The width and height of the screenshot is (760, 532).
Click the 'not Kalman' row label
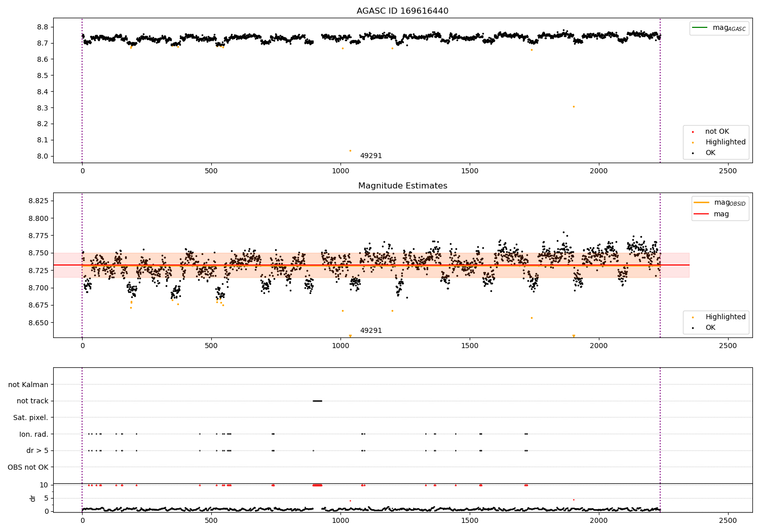[28, 385]
